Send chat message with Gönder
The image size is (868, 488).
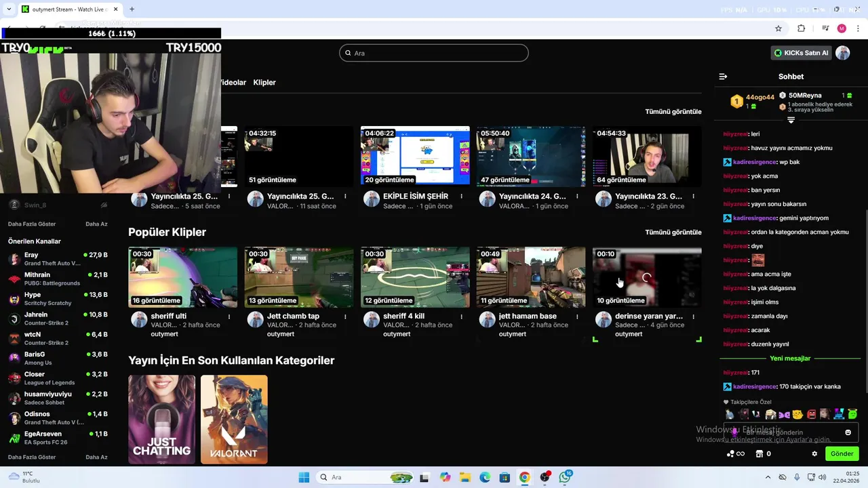(842, 454)
